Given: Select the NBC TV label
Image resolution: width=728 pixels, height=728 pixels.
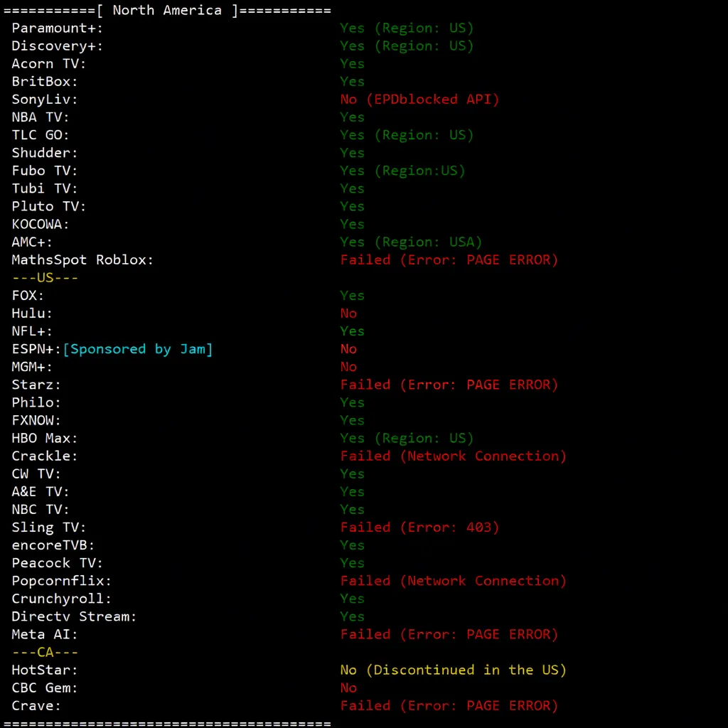Looking at the screenshot, I should point(41,509).
